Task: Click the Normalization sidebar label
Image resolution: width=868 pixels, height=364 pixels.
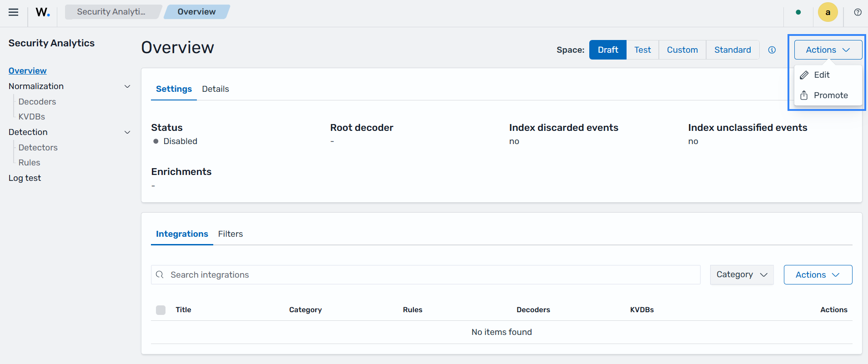Action: 36,86
